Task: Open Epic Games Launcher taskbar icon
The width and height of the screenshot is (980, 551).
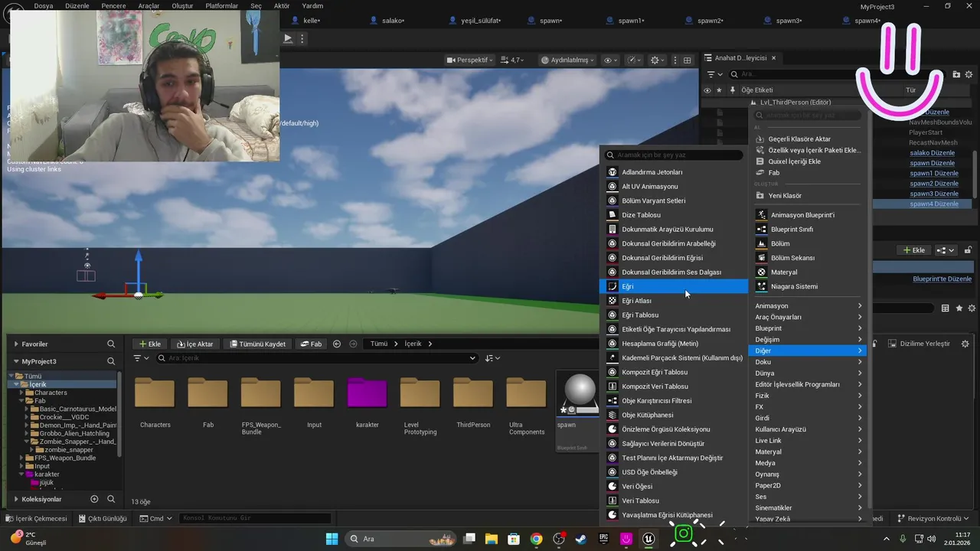Action: (x=604, y=539)
